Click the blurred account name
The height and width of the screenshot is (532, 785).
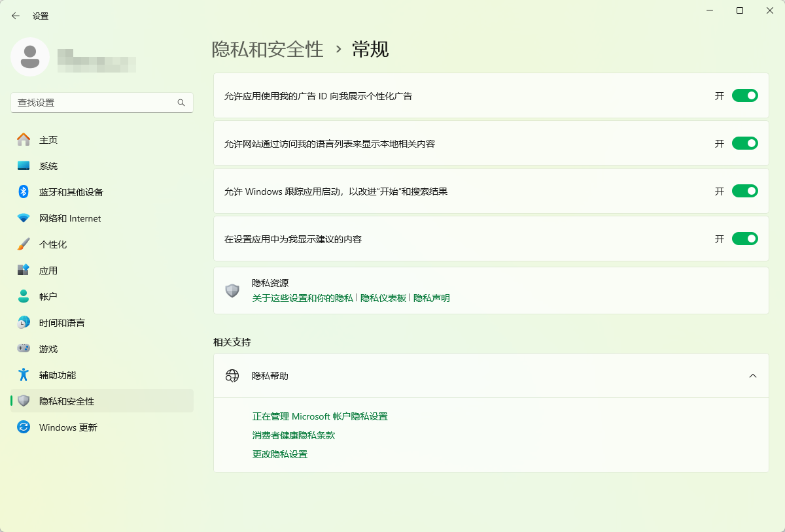(97, 61)
